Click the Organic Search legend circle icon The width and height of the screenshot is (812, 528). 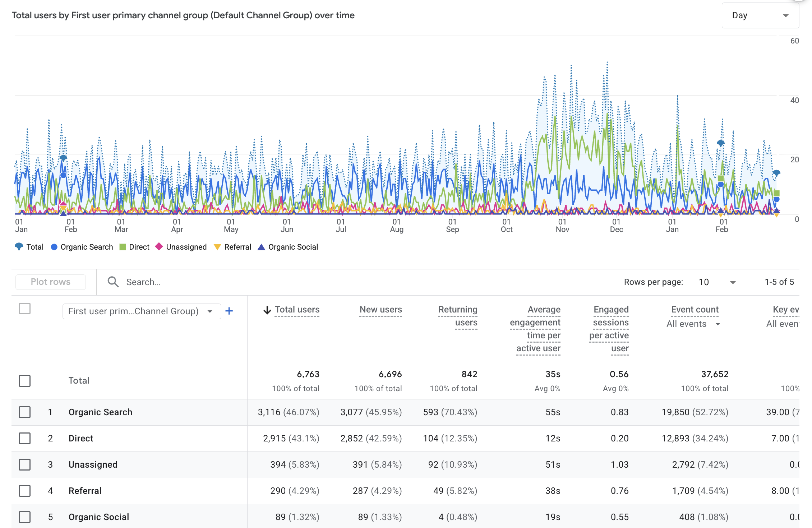pyautogui.click(x=54, y=247)
